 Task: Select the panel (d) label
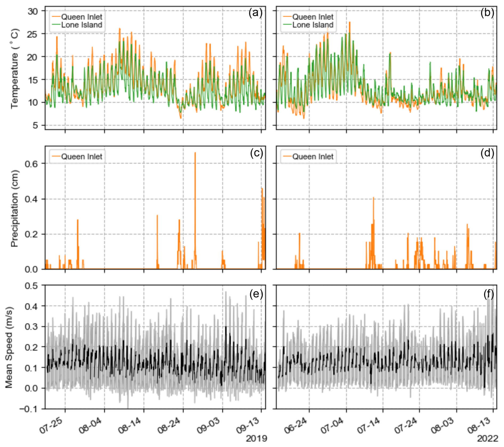487,153
